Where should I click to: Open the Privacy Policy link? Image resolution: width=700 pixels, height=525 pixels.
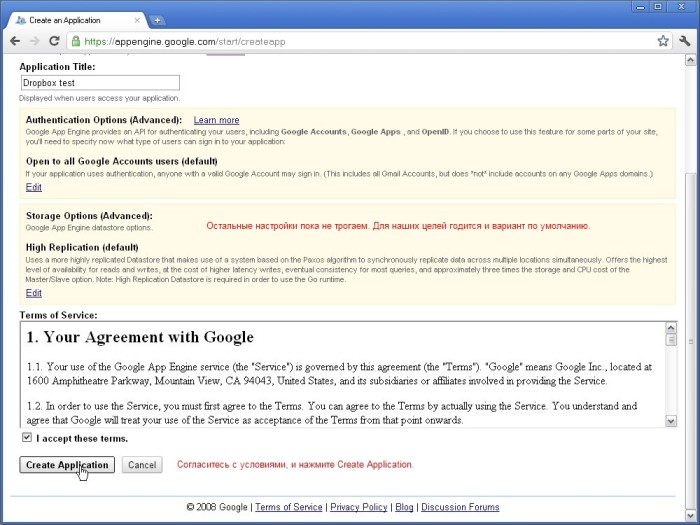[358, 507]
